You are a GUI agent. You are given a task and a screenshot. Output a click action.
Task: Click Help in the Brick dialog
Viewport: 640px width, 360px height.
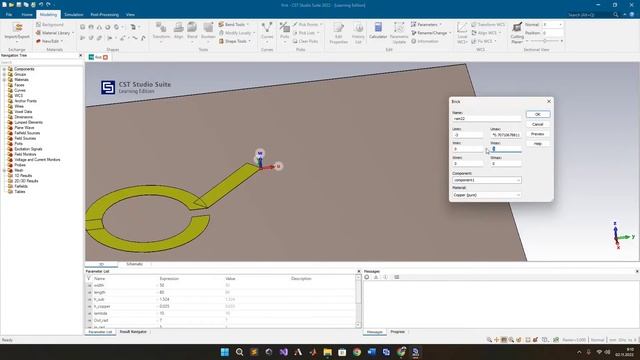tap(538, 144)
